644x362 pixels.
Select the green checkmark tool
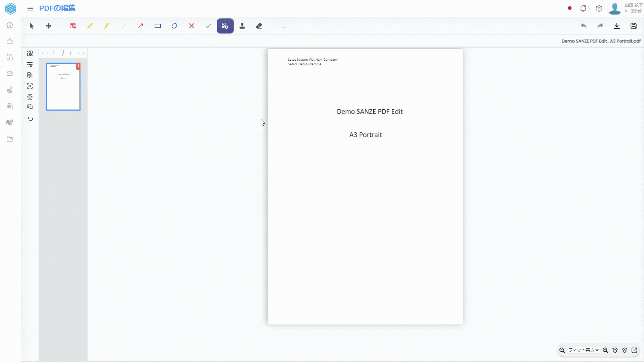click(x=208, y=26)
